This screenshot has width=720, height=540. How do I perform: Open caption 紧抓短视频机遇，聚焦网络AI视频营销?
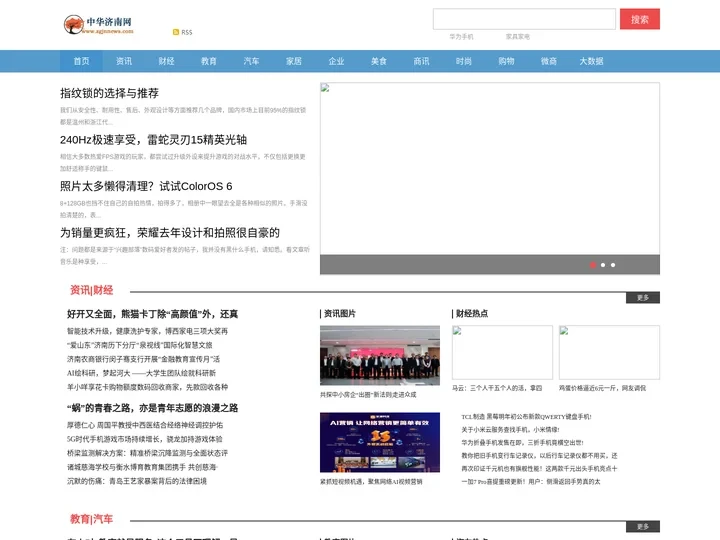(x=371, y=482)
